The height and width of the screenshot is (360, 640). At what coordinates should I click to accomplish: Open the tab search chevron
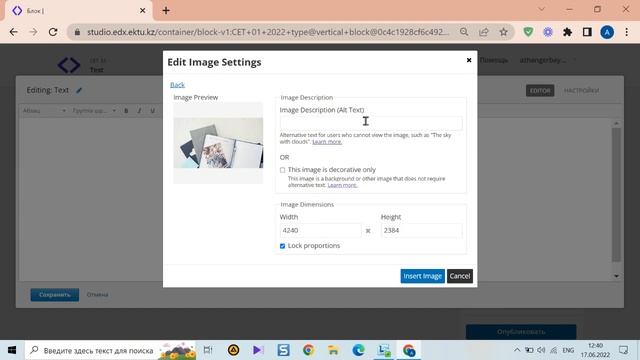click(542, 9)
